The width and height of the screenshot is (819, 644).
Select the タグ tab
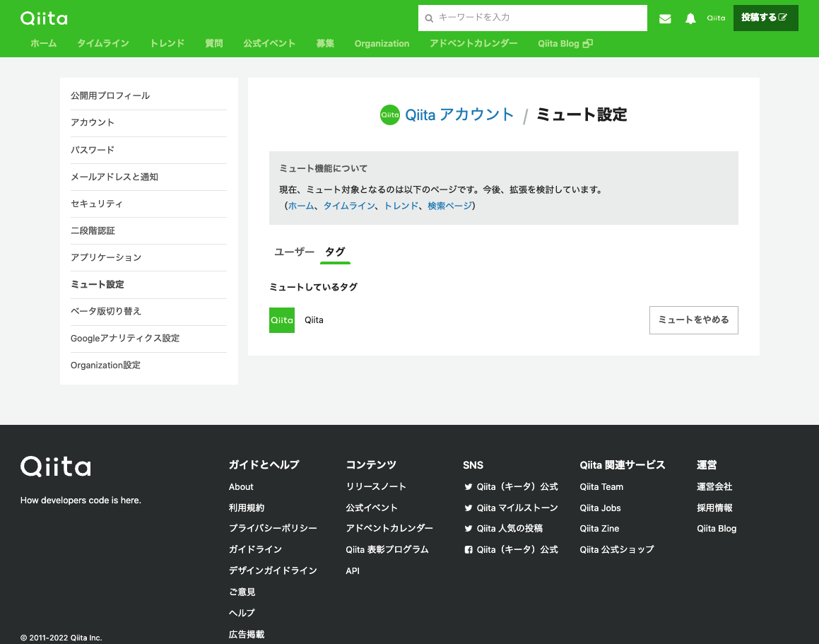click(x=335, y=251)
